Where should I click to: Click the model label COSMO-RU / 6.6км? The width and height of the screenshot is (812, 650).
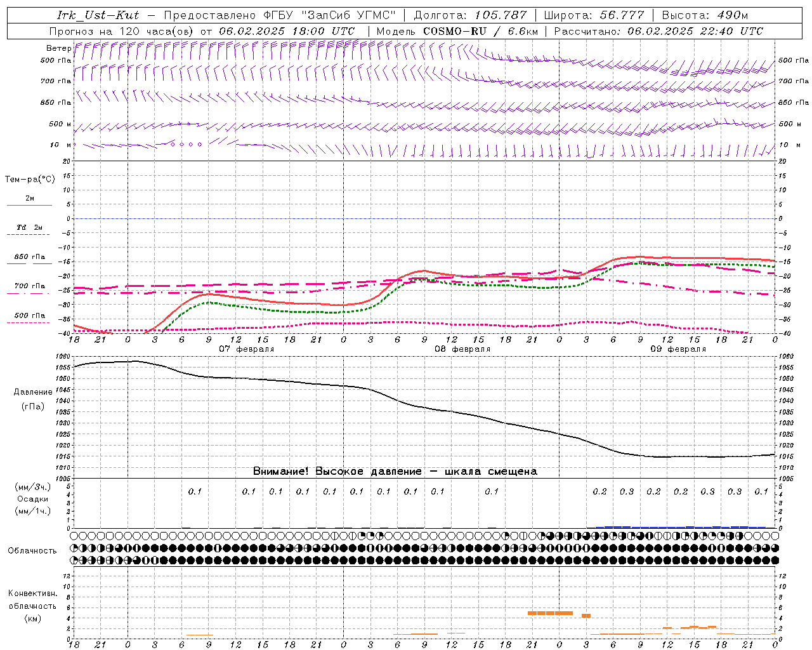(481, 31)
